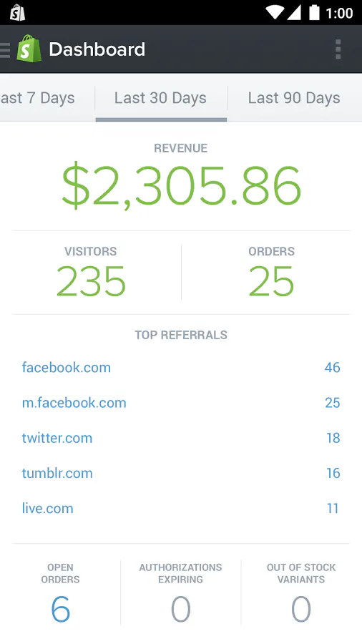Tap the green Shopify bag logo
This screenshot has height=644, width=362.
[29, 49]
